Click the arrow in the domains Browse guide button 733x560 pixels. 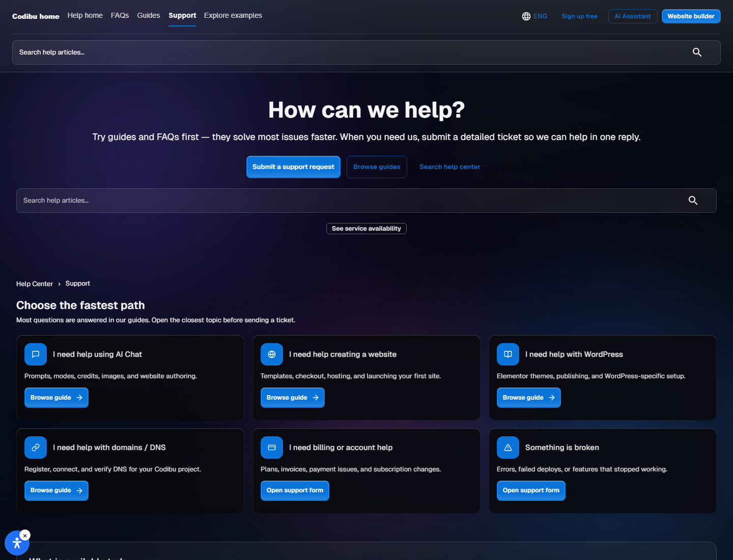pyautogui.click(x=79, y=491)
